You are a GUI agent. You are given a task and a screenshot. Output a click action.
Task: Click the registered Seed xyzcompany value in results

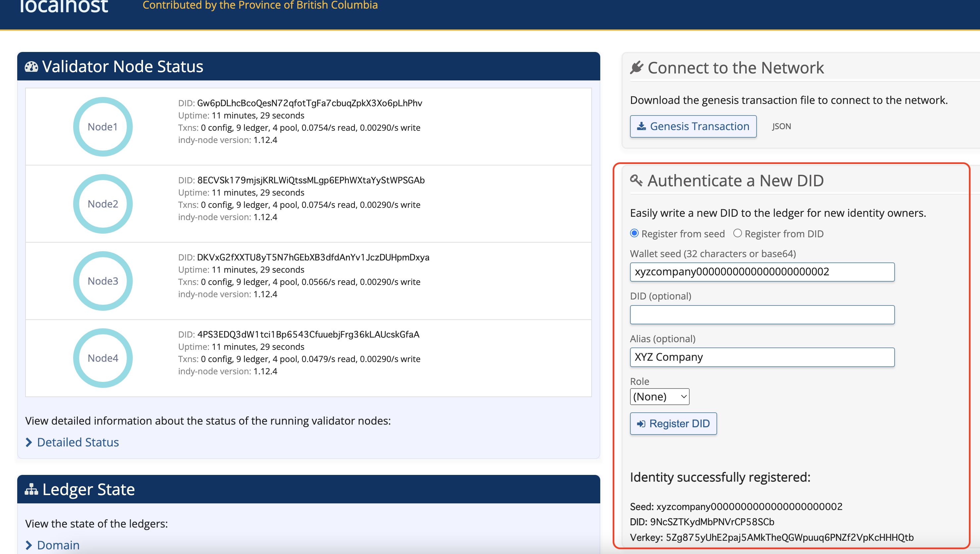coord(749,506)
